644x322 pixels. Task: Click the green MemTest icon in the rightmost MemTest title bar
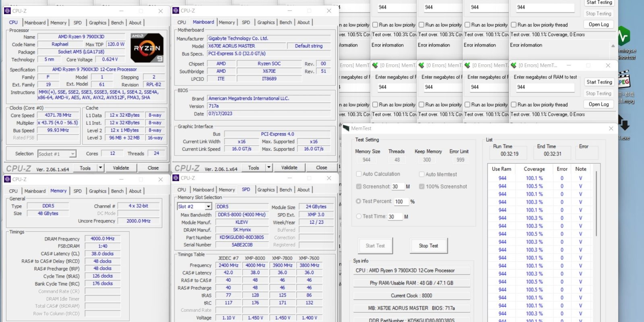coord(514,65)
